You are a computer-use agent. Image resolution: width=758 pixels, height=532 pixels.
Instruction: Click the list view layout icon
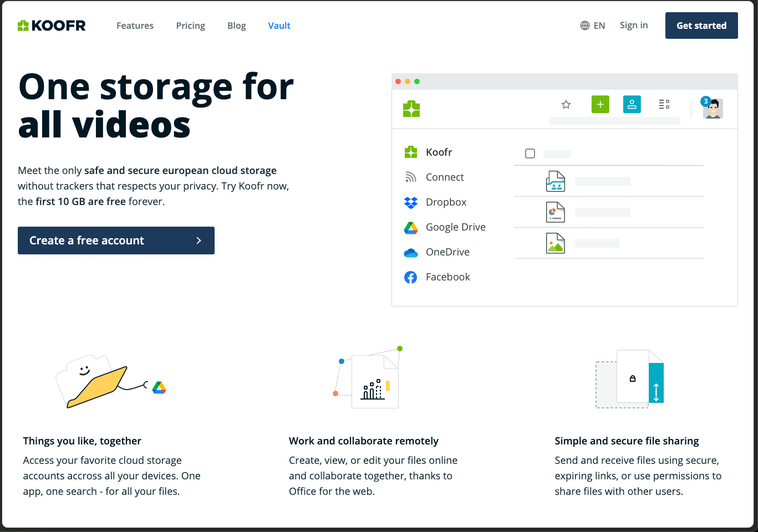(x=664, y=104)
